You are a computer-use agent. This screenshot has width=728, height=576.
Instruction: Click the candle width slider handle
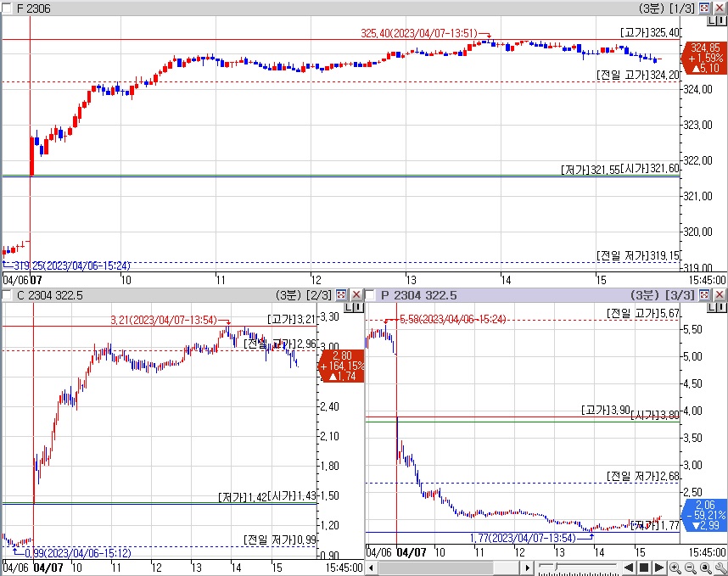557,568
